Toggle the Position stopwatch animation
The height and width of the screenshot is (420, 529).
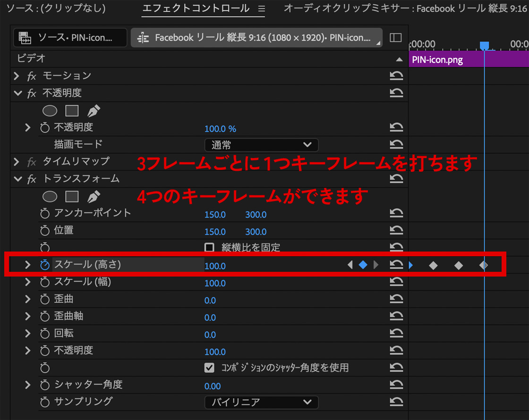pos(45,231)
